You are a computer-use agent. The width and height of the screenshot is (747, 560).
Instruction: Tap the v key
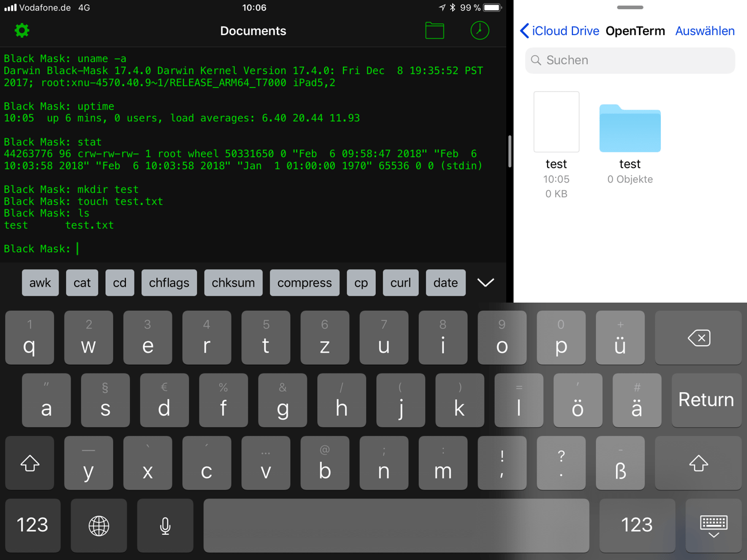pos(266,463)
